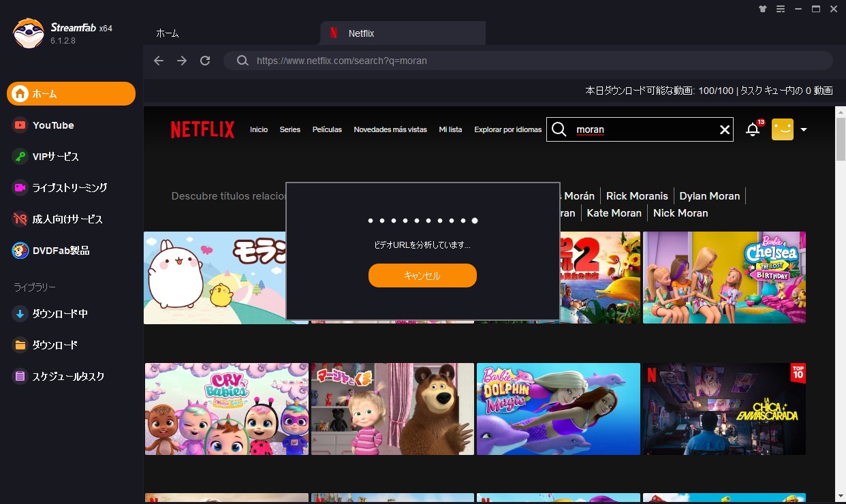This screenshot has width=846, height=504.
Task: Select related title Rick Moranis
Action: point(637,195)
